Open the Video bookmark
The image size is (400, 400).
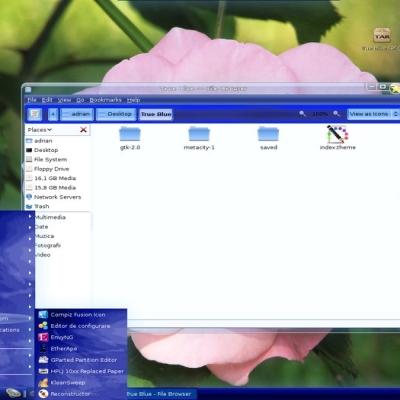coord(43,254)
